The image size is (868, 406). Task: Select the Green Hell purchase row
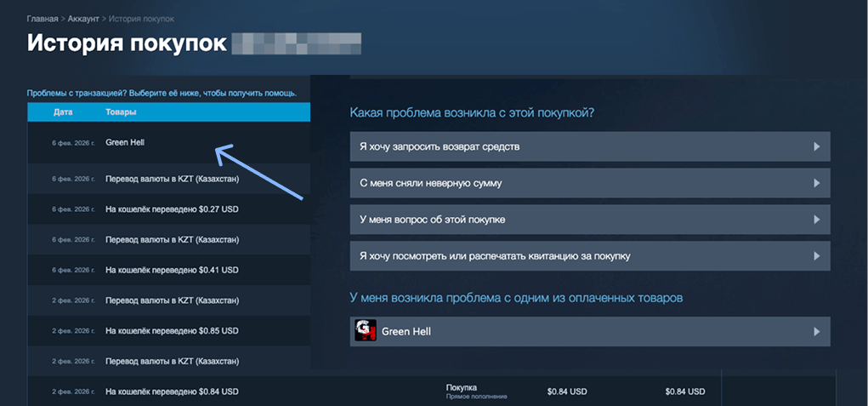pyautogui.click(x=169, y=143)
